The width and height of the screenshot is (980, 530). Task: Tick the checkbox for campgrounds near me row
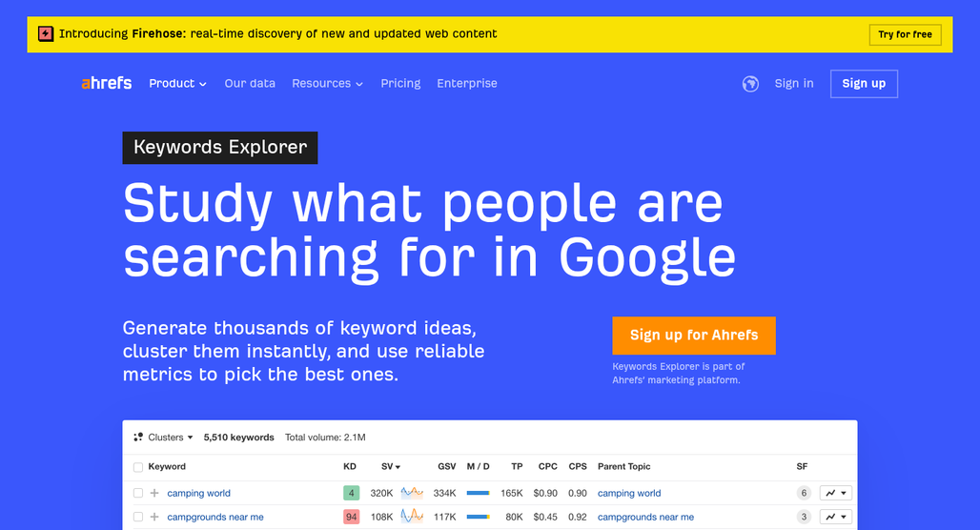point(138,518)
